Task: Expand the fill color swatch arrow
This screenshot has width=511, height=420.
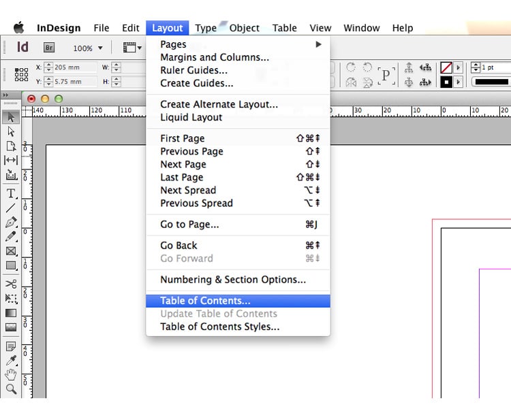Action: point(459,82)
